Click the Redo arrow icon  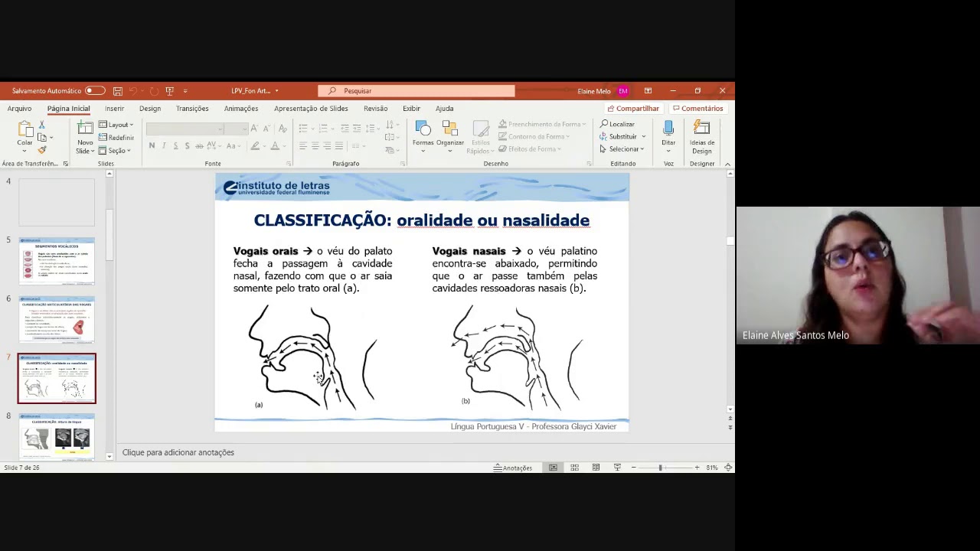click(154, 91)
